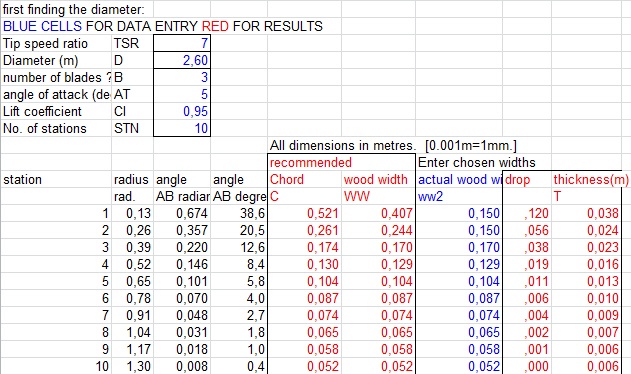
Task: Click the 'WW' subheader cell
Action: click(x=378, y=196)
